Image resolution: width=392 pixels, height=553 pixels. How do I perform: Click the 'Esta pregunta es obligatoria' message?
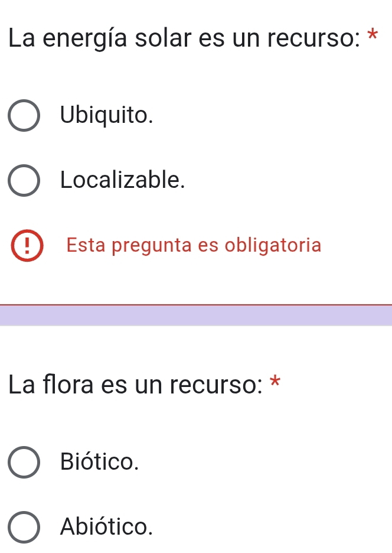(194, 245)
